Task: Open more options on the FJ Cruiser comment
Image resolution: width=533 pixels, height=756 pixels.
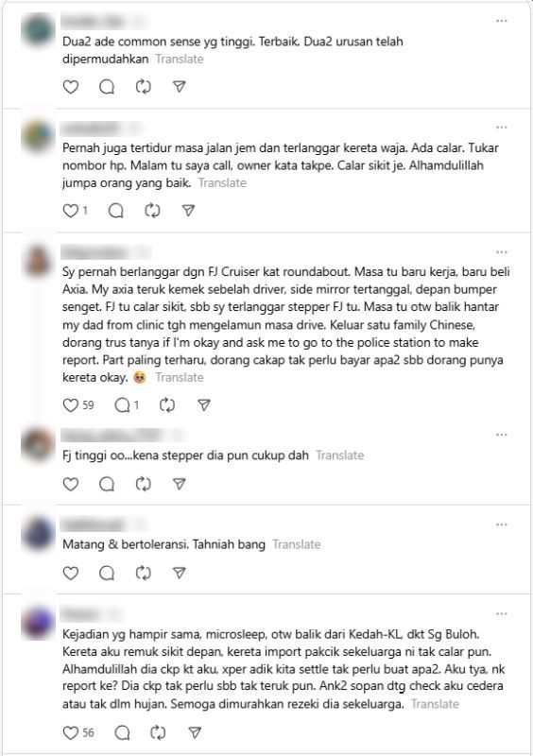Action: pyautogui.click(x=502, y=252)
